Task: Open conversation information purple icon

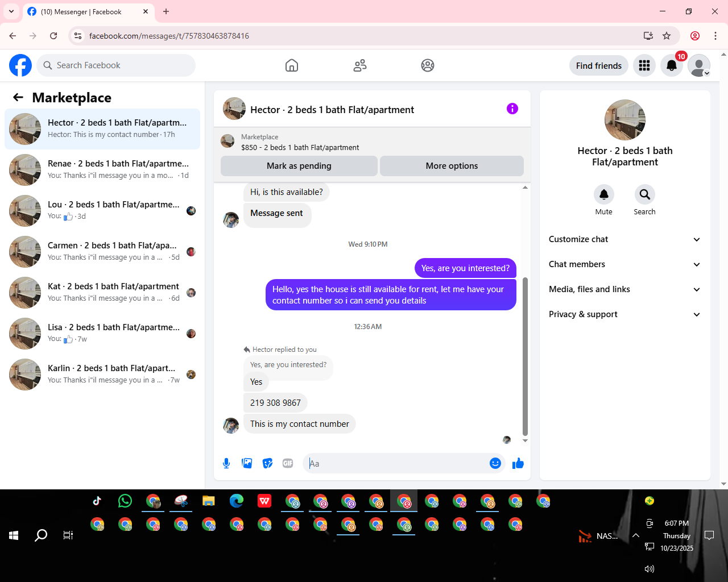Action: pos(512,109)
